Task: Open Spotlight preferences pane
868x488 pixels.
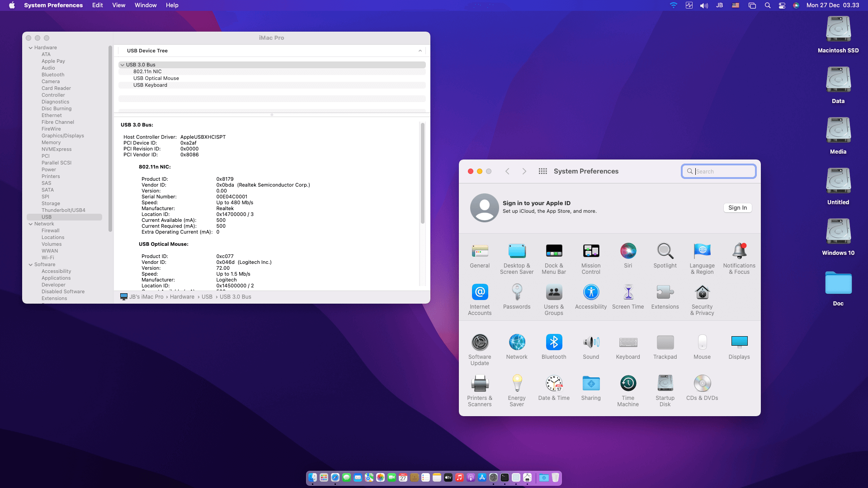Action: (665, 256)
